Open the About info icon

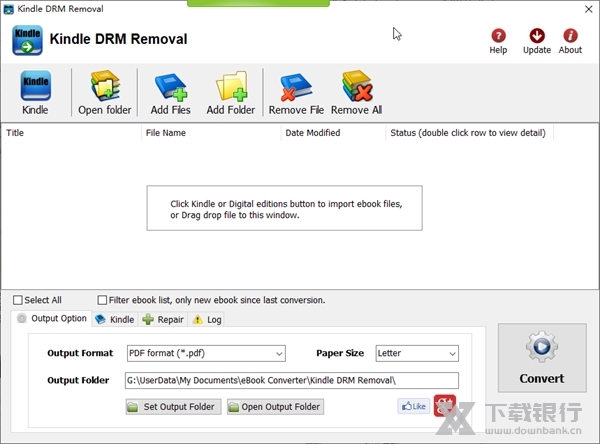coord(570,36)
